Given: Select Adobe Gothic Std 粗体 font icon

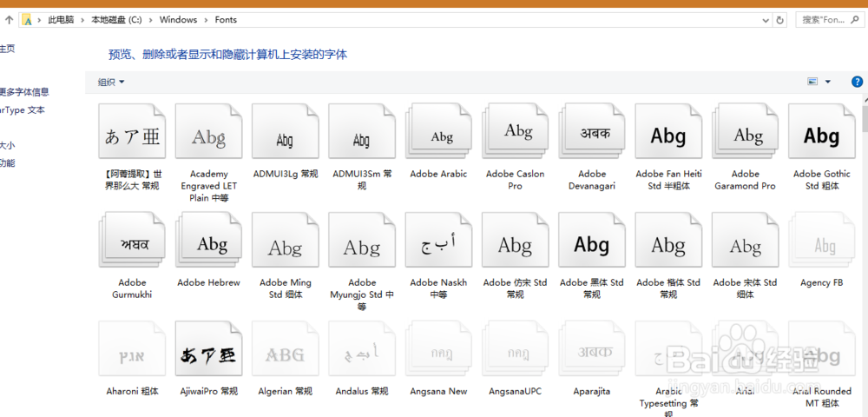Looking at the screenshot, I should pos(822,132).
